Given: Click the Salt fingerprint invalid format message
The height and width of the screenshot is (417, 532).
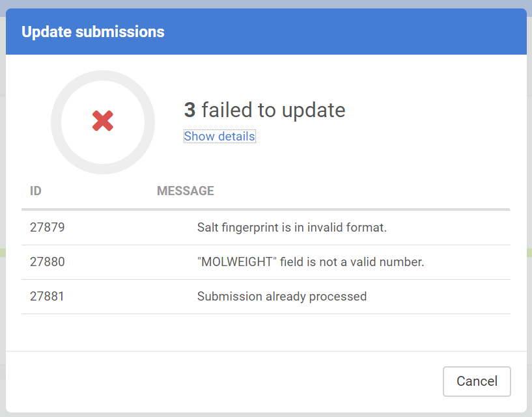Looking at the screenshot, I should point(292,228).
